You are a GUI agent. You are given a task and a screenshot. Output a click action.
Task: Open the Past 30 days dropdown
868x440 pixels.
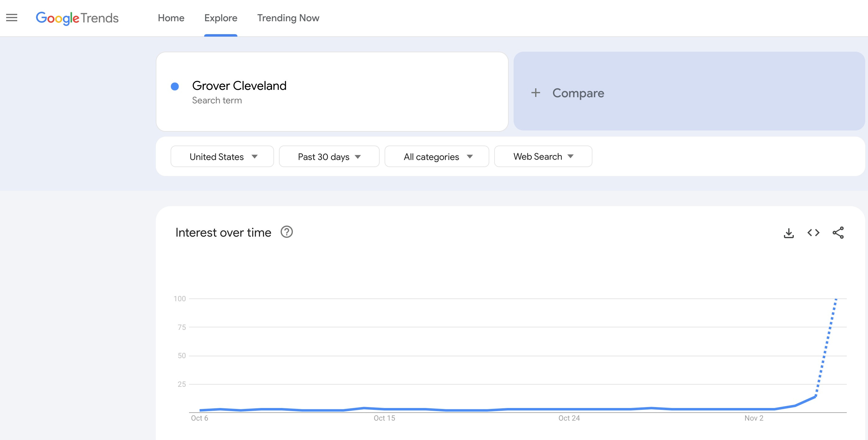point(329,157)
